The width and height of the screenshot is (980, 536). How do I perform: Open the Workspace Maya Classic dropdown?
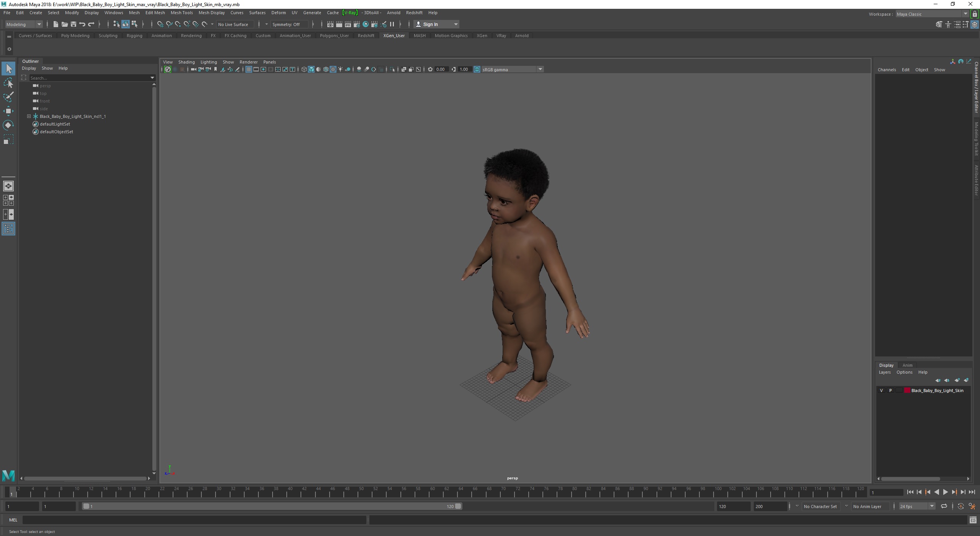(x=932, y=14)
